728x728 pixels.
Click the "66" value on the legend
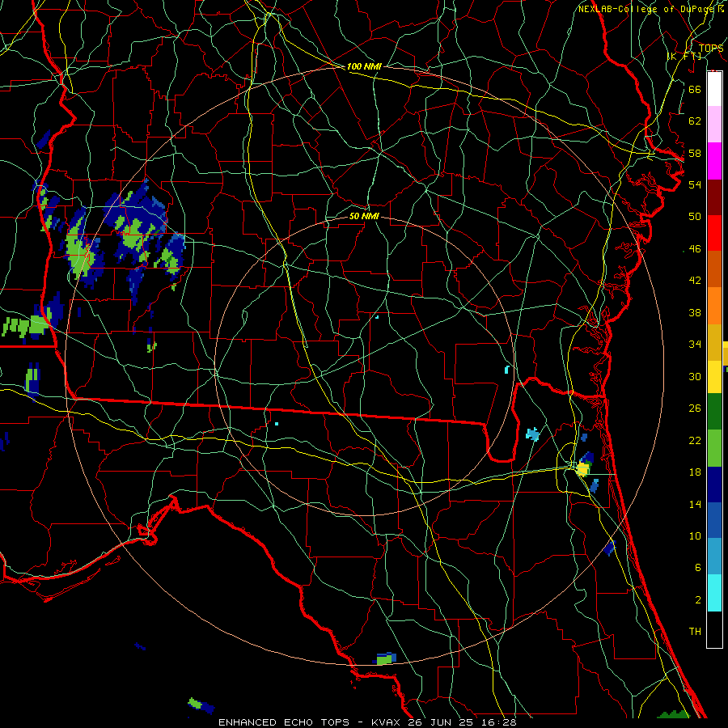(695, 89)
